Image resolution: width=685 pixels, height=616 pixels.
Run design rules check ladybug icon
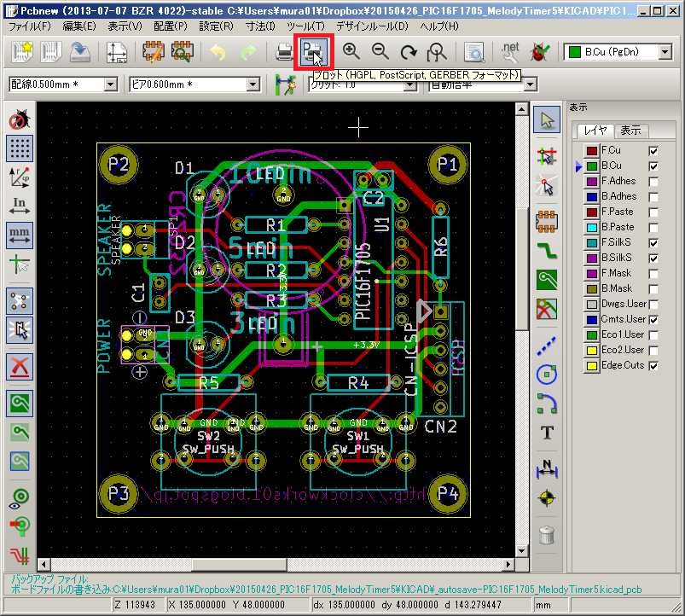pos(540,52)
